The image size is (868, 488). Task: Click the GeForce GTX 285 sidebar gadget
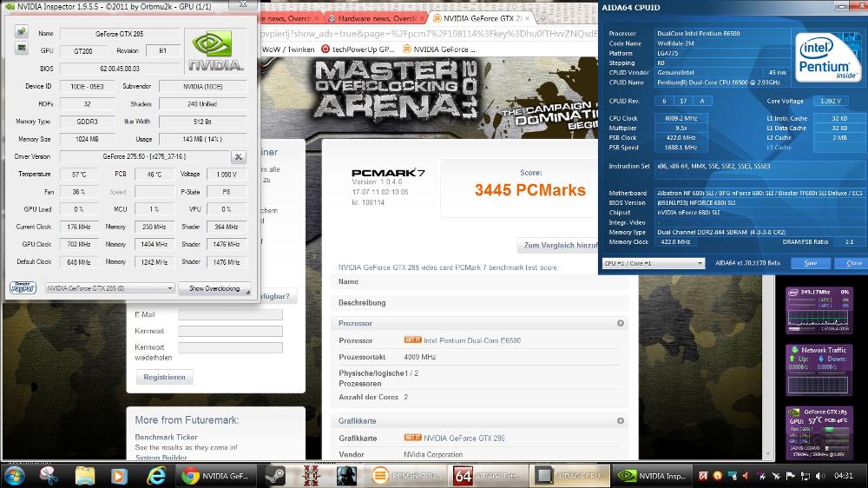[x=819, y=433]
